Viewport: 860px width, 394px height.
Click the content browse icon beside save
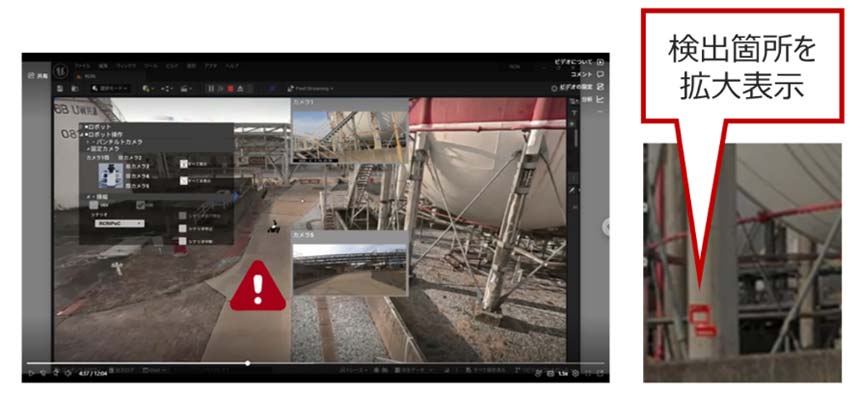click(75, 88)
